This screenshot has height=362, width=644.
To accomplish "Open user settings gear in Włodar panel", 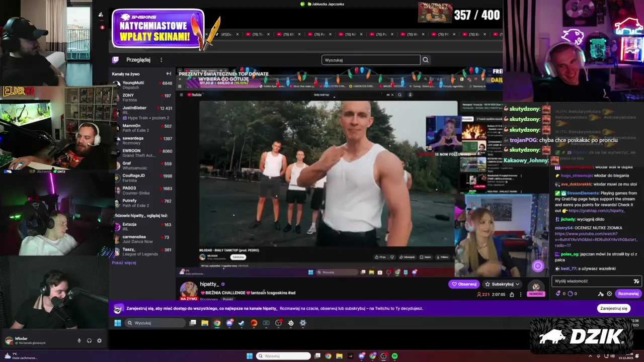I will pyautogui.click(x=99, y=340).
